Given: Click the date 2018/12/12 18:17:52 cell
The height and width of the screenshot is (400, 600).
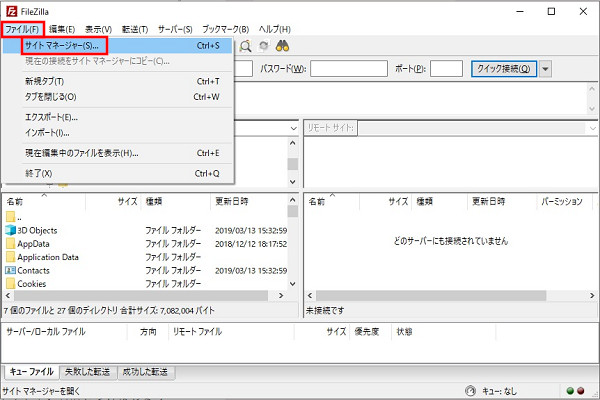Looking at the screenshot, I should point(251,244).
